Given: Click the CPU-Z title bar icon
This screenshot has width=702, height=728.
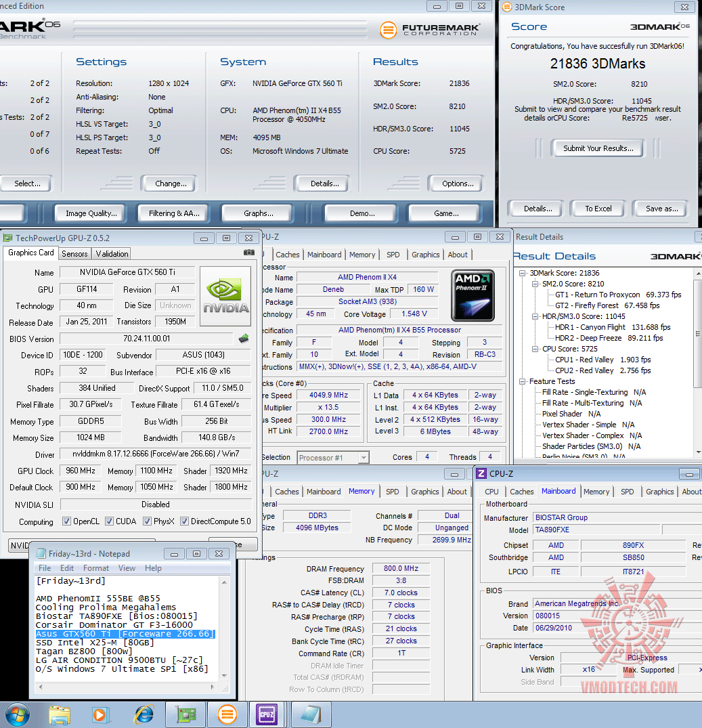Looking at the screenshot, I should click(481, 473).
